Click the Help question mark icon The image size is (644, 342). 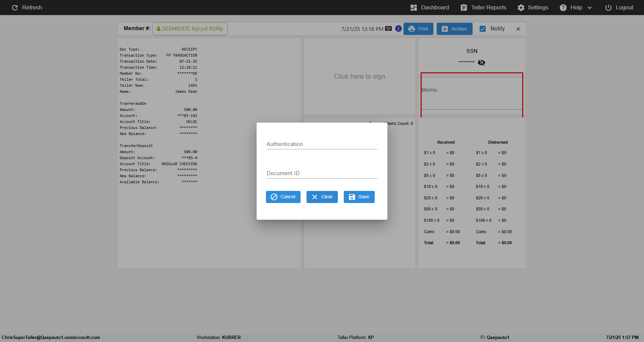[x=563, y=7]
